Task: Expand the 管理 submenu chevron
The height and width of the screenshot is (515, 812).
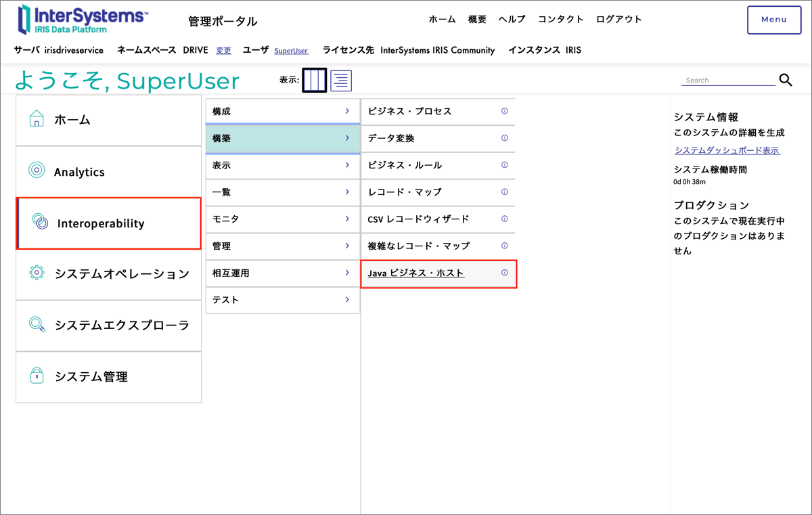Action: (x=347, y=246)
